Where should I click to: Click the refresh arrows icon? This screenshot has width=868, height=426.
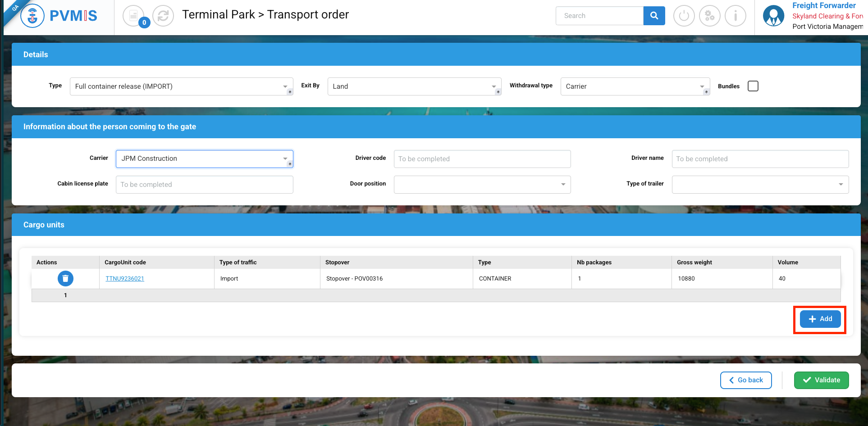pos(163,16)
